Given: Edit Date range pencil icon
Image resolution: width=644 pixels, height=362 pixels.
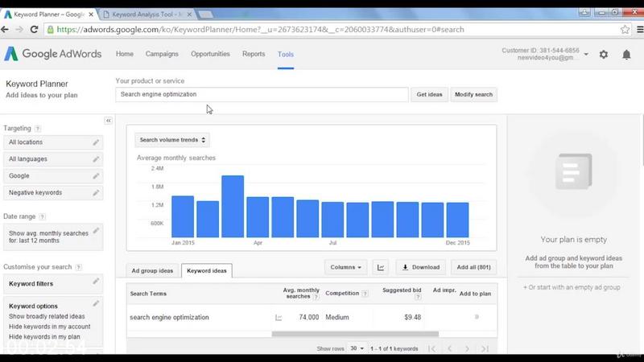Looking at the screenshot, I should (96, 231).
